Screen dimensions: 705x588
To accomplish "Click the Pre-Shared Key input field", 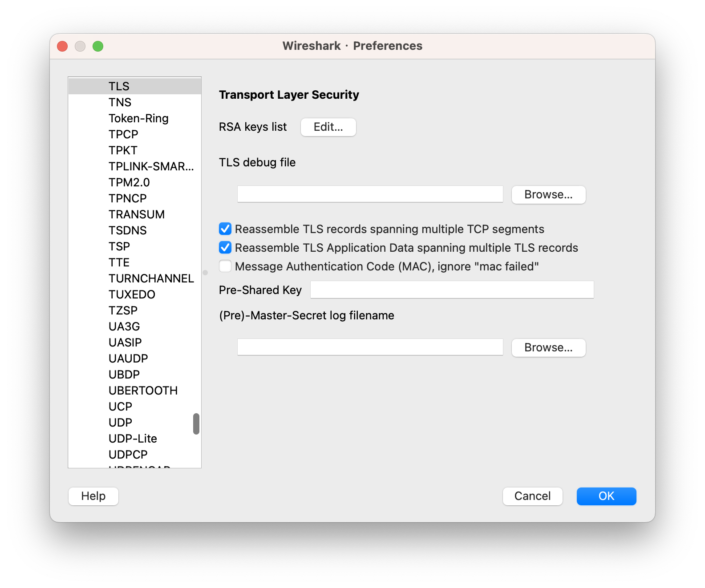I will click(x=452, y=290).
